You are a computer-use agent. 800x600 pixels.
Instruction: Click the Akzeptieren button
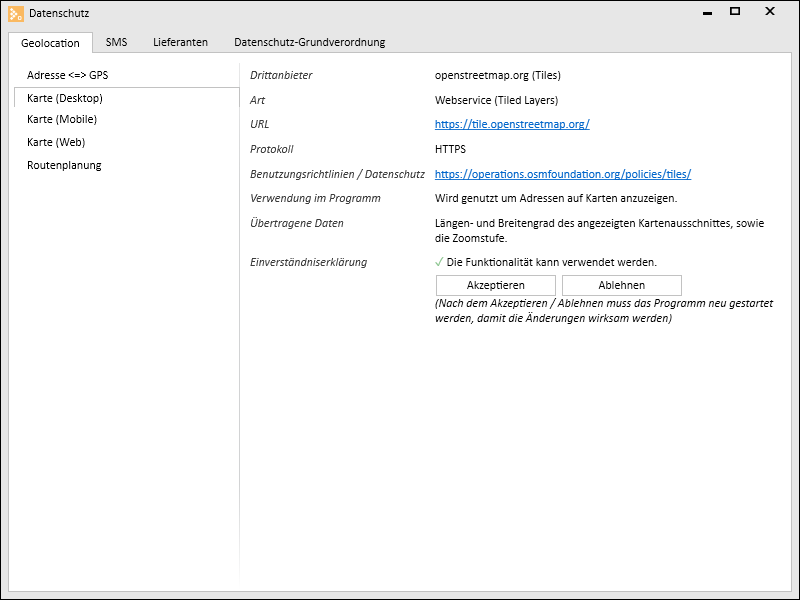pos(495,285)
